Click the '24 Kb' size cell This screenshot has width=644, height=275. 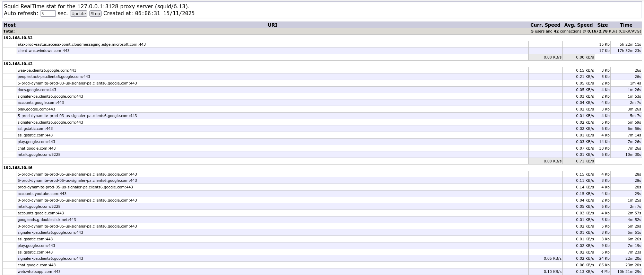602,258
